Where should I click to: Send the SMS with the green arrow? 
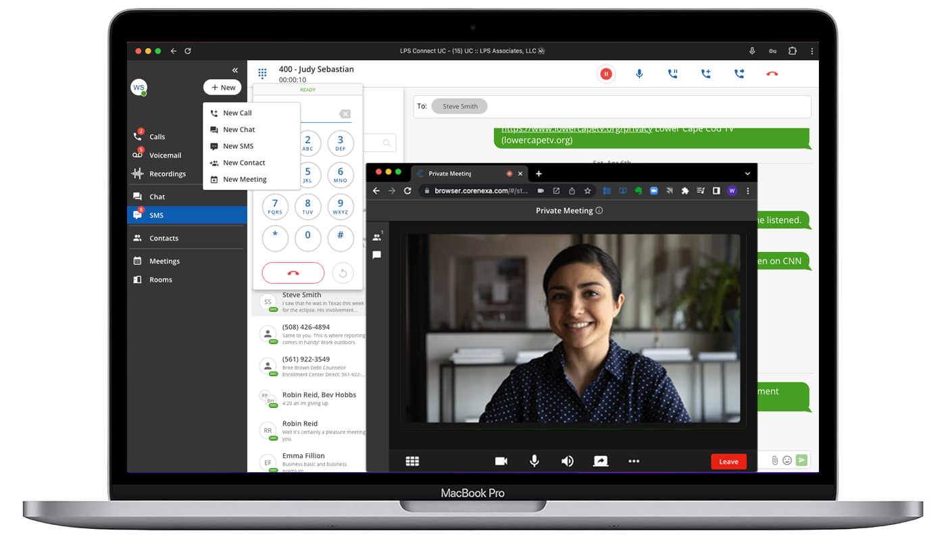coord(801,460)
